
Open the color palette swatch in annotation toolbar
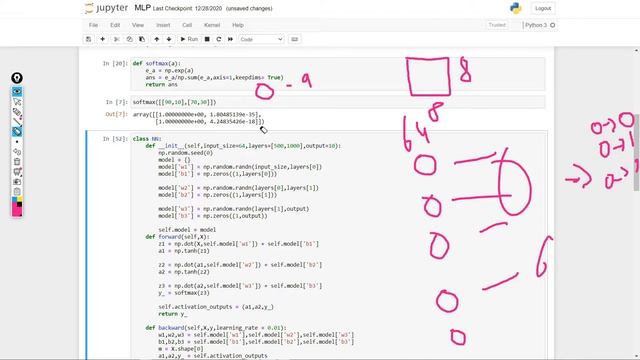tap(17, 206)
